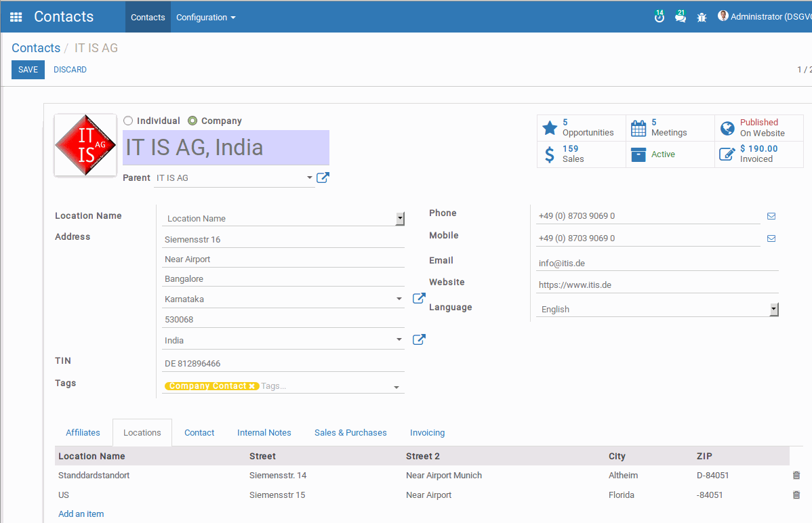This screenshot has height=523, width=812.
Task: Open the Standdardstandort location row
Action: (422, 476)
